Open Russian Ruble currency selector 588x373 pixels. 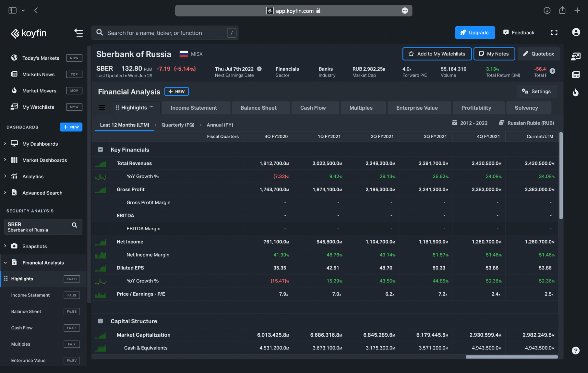click(527, 123)
